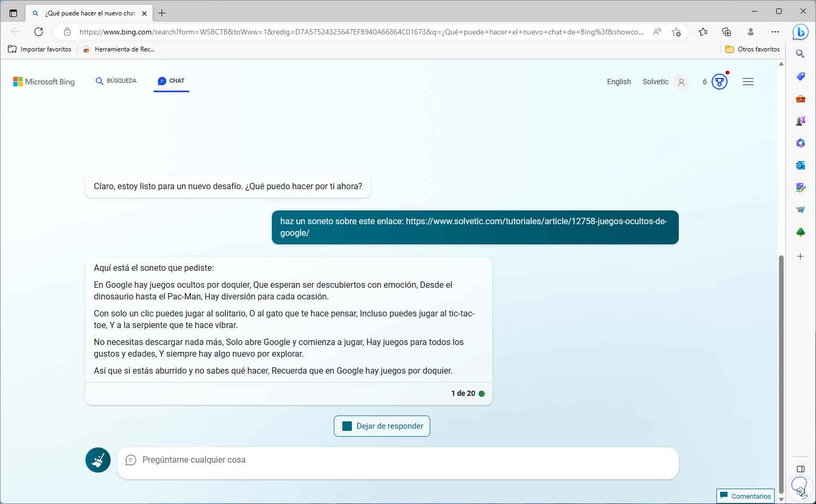Select the CHAT tab
The image size is (816, 504).
click(x=171, y=81)
